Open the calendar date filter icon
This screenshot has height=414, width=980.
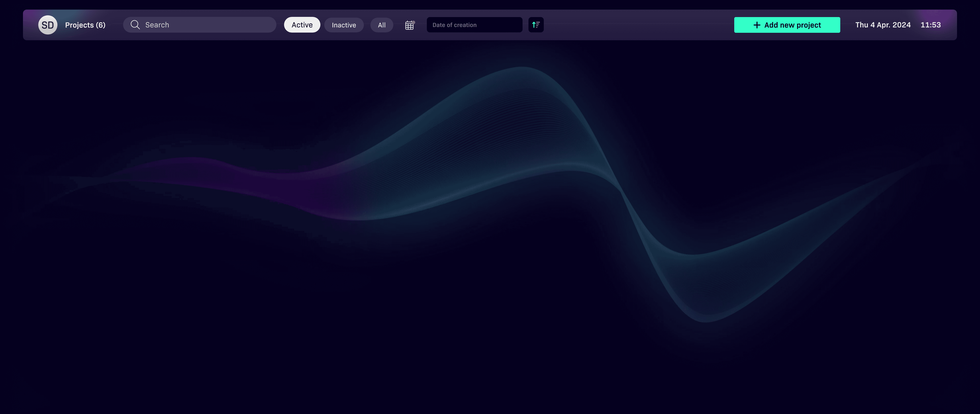(x=409, y=25)
